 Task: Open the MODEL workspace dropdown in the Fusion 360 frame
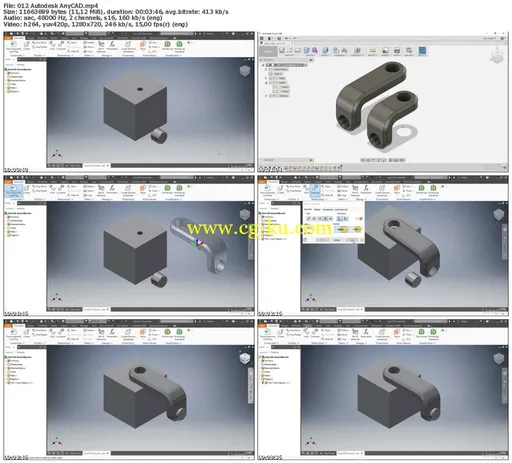coord(268,51)
